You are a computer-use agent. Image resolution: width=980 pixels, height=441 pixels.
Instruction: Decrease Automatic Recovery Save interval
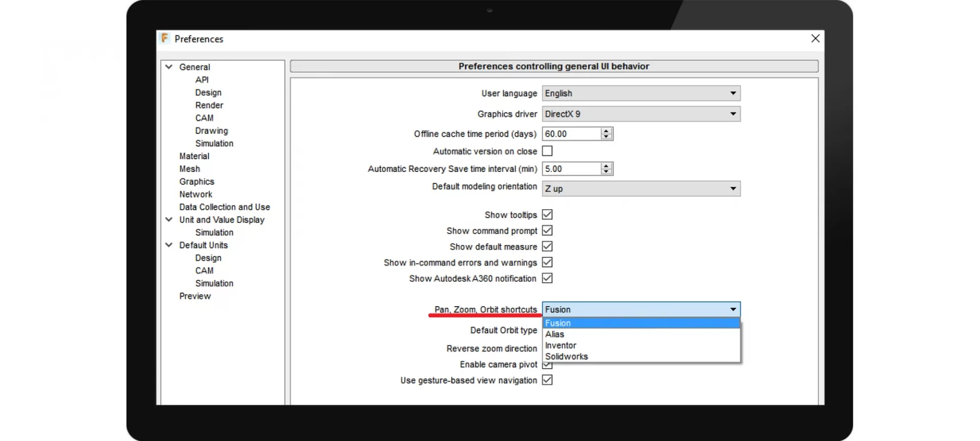point(606,172)
